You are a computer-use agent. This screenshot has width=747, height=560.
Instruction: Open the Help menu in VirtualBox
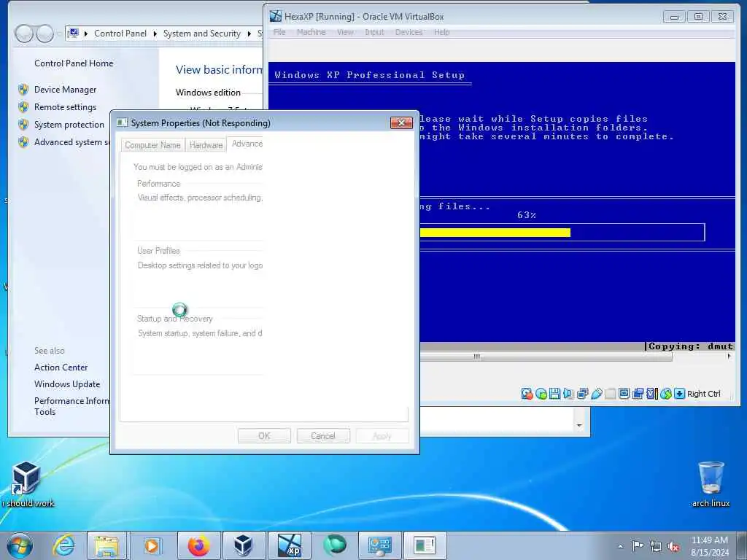pos(441,32)
